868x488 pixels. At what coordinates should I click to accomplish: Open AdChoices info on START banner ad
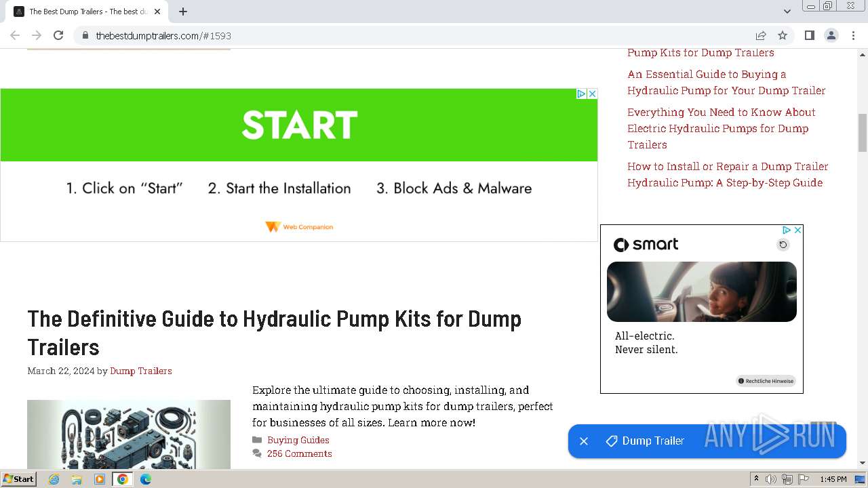click(581, 94)
